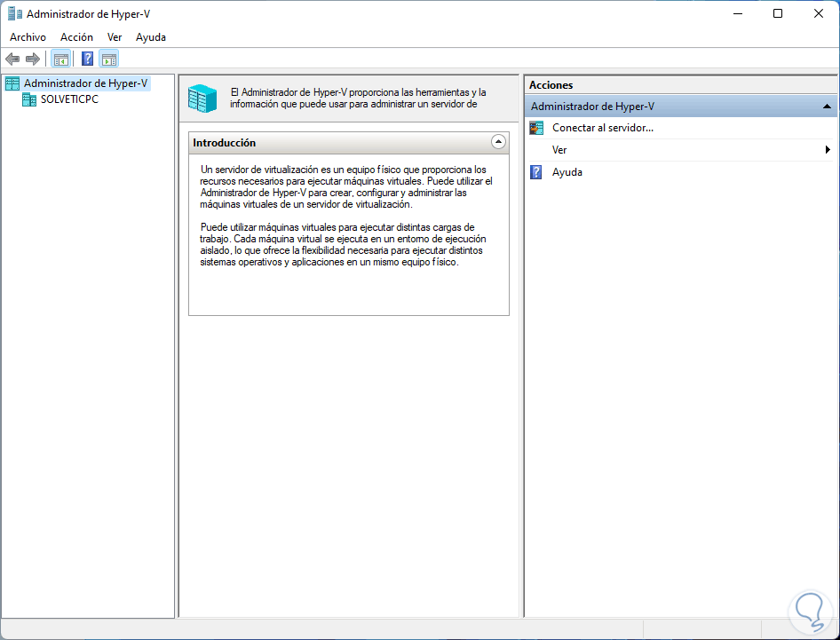
Task: Maximize the Hyper-V Manager window
Action: pyautogui.click(x=778, y=14)
